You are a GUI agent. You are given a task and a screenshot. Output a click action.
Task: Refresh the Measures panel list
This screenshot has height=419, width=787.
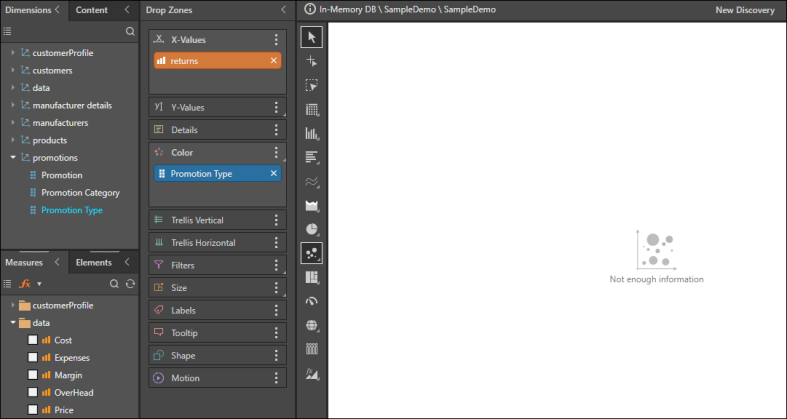(x=130, y=284)
